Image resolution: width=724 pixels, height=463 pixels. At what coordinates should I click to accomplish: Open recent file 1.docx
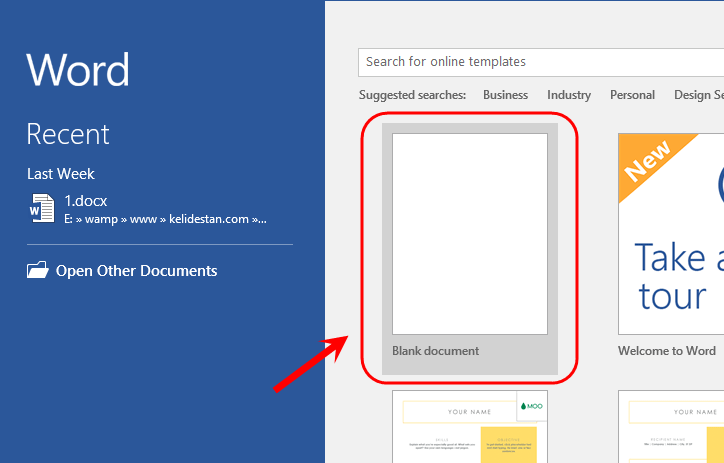(160, 209)
